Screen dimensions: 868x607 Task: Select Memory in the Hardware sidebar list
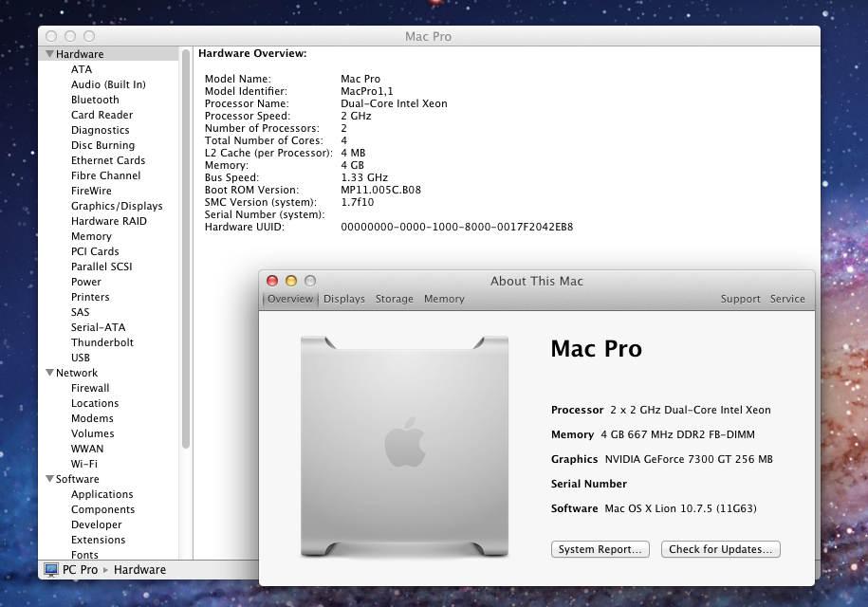coord(91,236)
